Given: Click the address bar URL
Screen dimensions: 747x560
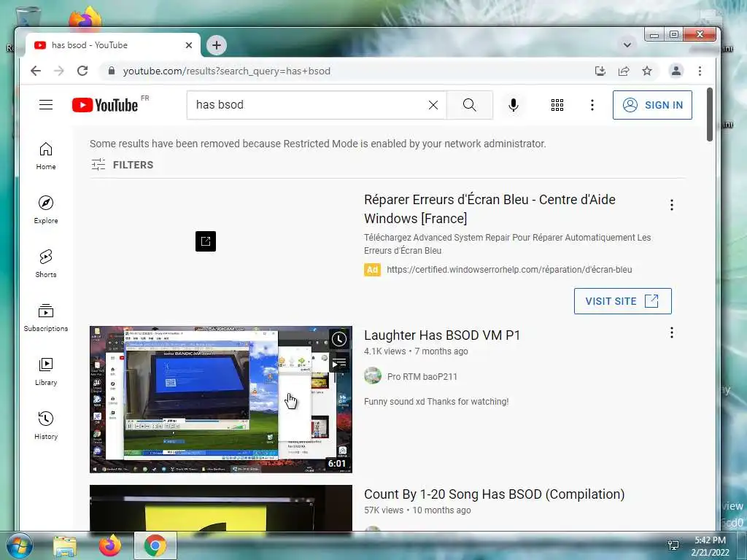Looking at the screenshot, I should click(x=227, y=71).
